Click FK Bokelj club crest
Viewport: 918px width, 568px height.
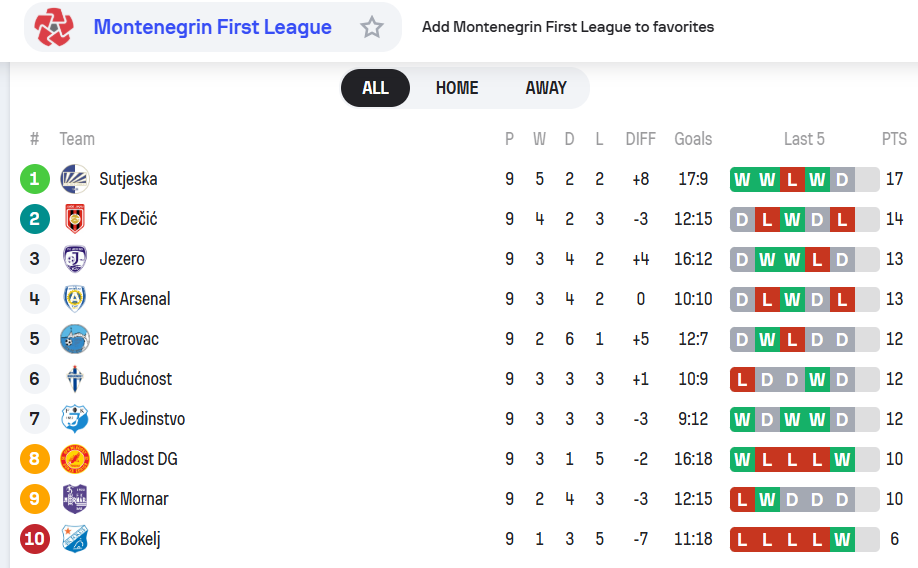pyautogui.click(x=75, y=539)
